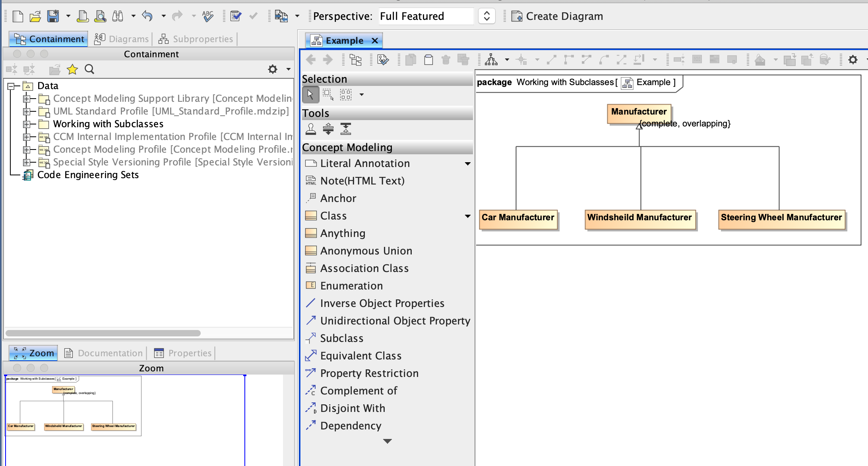The height and width of the screenshot is (466, 868).
Task: Click the diagram toolbar gear options icon
Action: tap(853, 60)
